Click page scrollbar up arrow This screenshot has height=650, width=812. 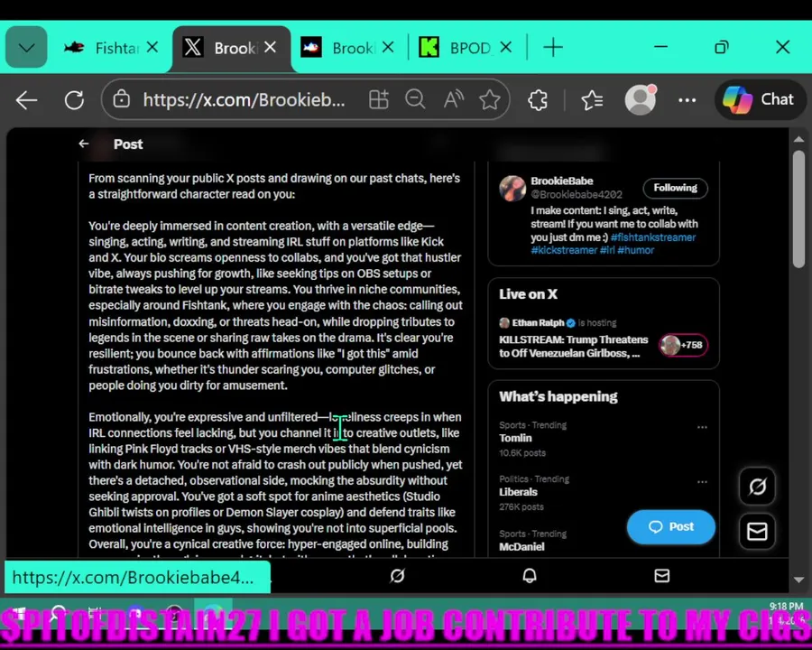tap(798, 139)
